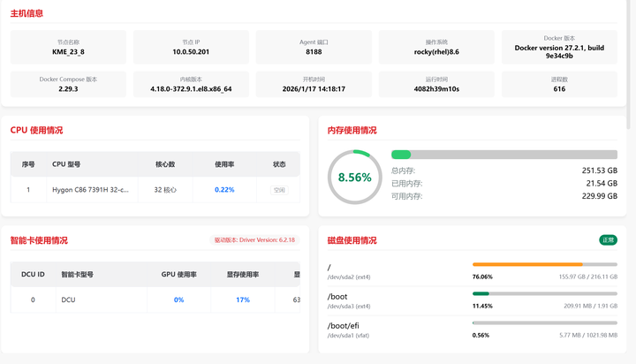Click the 智能卡使用情况 section heading
The image size is (636, 364).
[x=39, y=240]
